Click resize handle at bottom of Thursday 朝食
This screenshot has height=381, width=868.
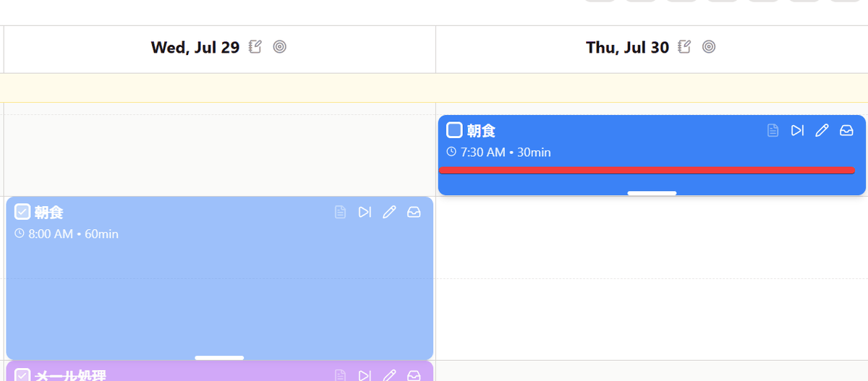pos(652,193)
